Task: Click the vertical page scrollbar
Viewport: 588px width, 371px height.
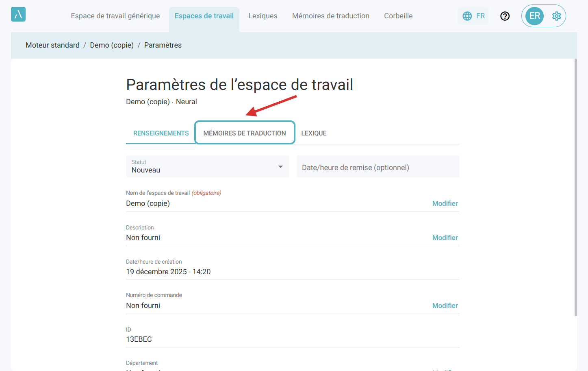Action: tap(575, 187)
